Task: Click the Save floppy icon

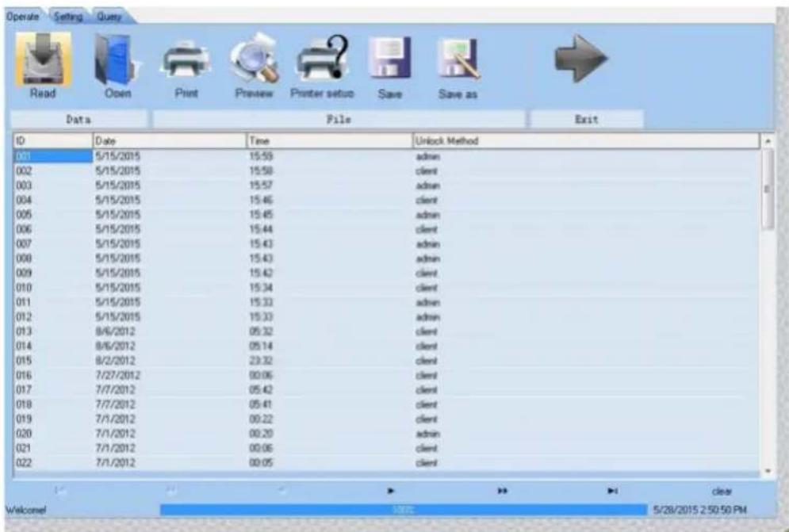Action: click(390, 59)
